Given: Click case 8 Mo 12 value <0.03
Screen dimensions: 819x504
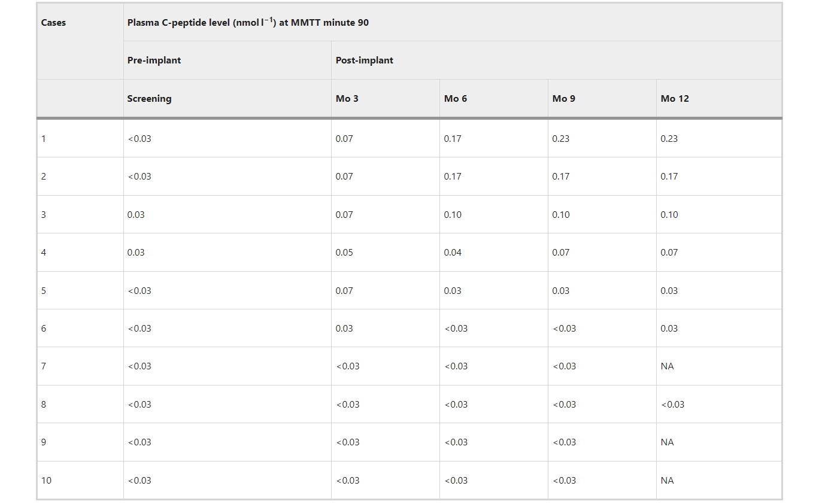Looking at the screenshot, I should pos(672,405).
